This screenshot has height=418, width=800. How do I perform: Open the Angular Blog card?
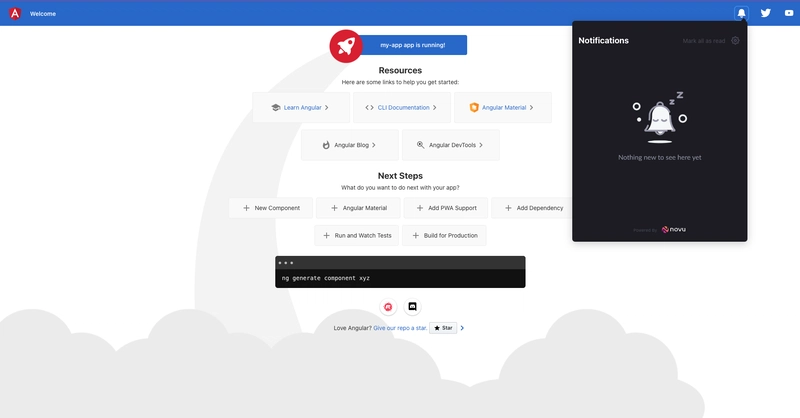click(349, 145)
